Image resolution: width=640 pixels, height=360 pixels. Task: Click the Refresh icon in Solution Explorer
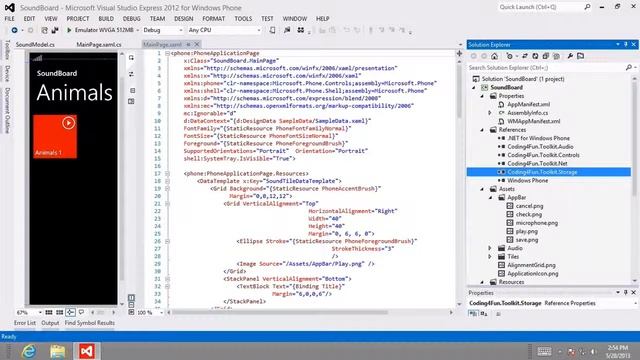point(535,56)
